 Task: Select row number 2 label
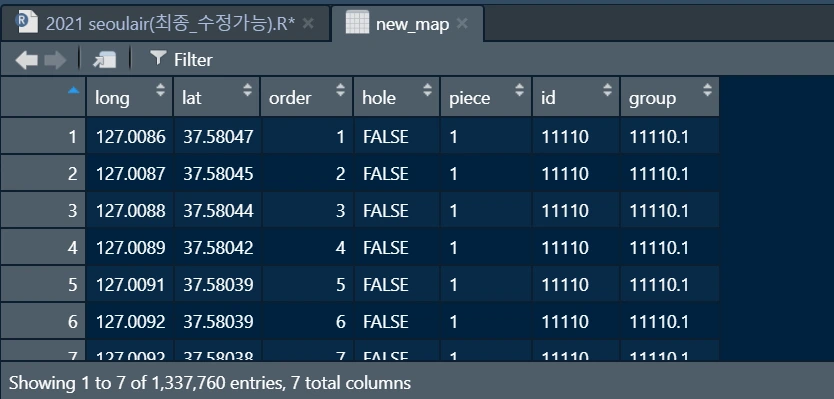[x=73, y=174]
